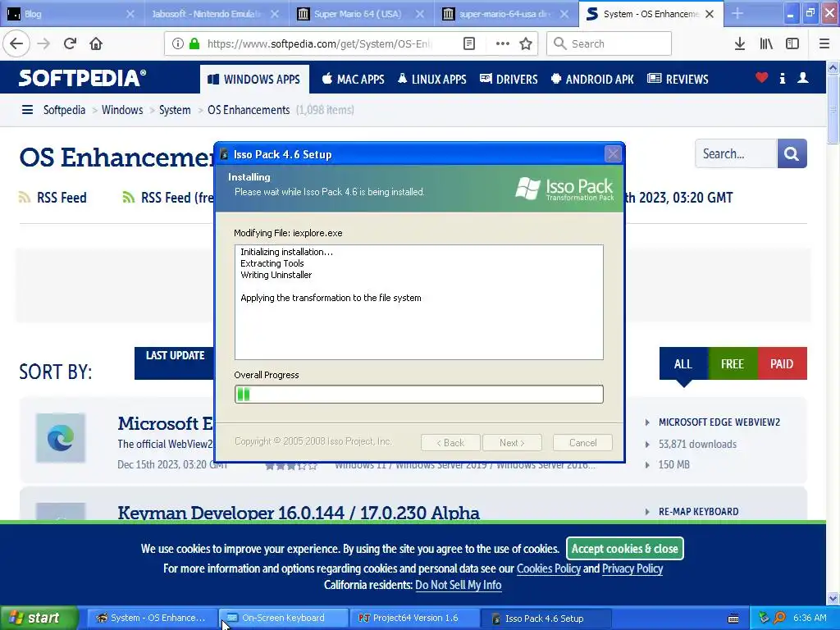Switch to Project64 Version 1.6 taskbar item
Screen dimensions: 840x630
(414, 618)
